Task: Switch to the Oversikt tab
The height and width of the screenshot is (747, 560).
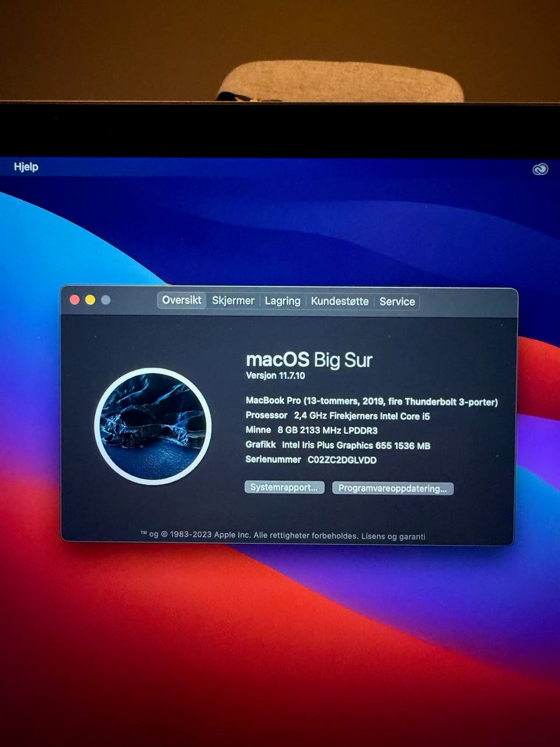Action: point(181,300)
